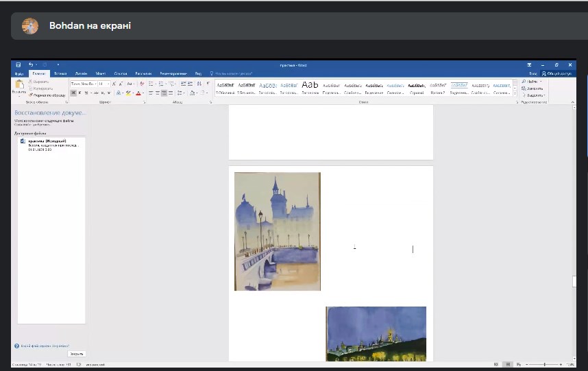Click the align right icon
This screenshot has width=588, height=371.
point(164,93)
